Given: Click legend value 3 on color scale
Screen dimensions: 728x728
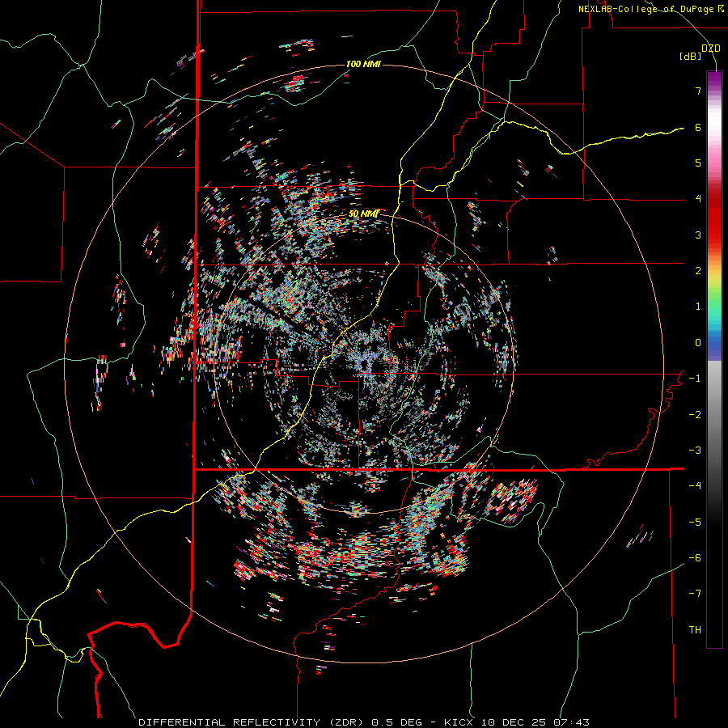Looking at the screenshot, I should tap(698, 235).
